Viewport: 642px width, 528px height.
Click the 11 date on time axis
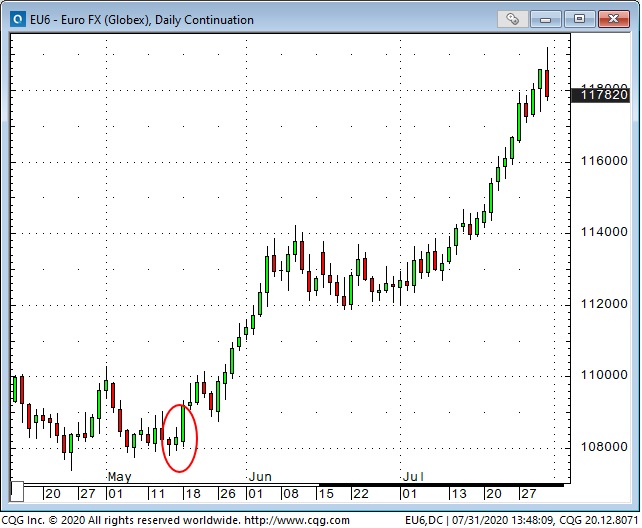(x=158, y=494)
